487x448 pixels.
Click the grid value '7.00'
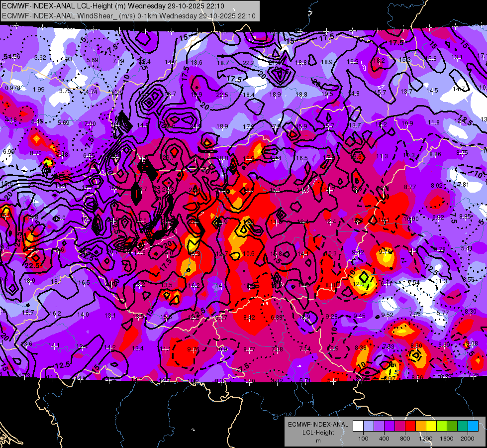[90, 124]
